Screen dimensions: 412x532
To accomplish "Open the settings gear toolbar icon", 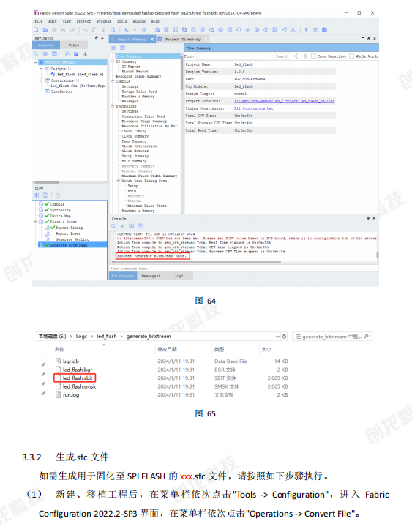I will coord(144,30).
